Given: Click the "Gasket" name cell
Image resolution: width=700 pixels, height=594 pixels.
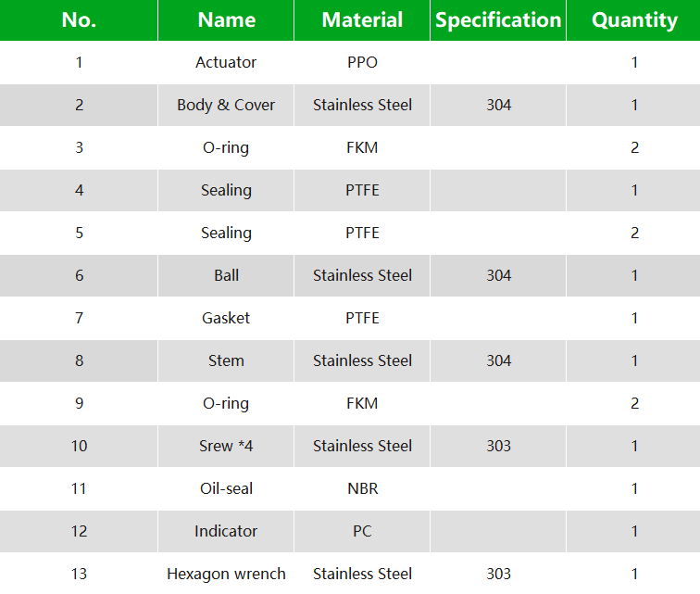Looking at the screenshot, I should 226,319.
